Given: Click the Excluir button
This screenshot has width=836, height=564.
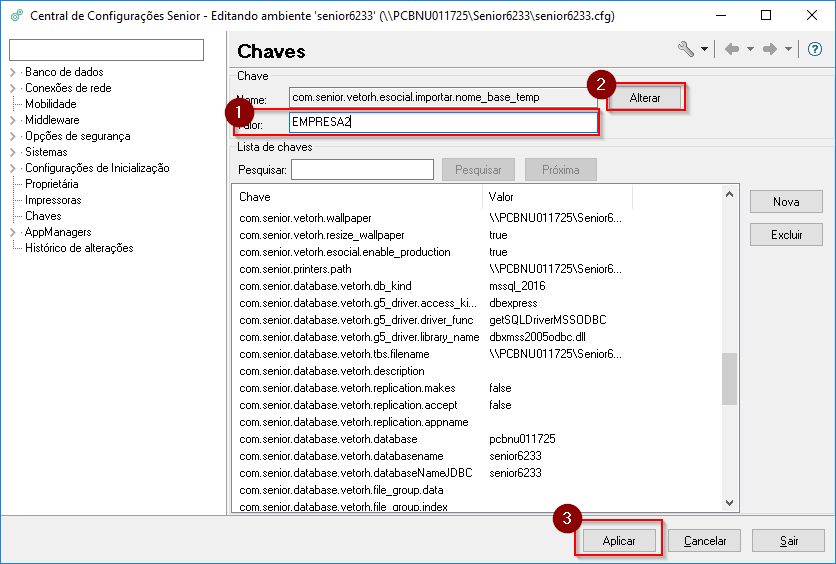Looking at the screenshot, I should pos(786,235).
